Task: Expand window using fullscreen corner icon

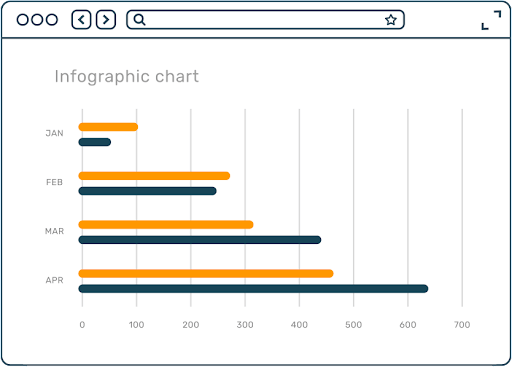Action: tap(491, 20)
